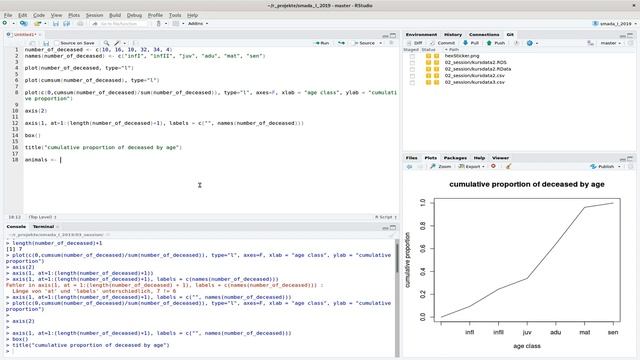Click the New Project icon in main toolbar
The image size is (640, 360).
(24, 23)
